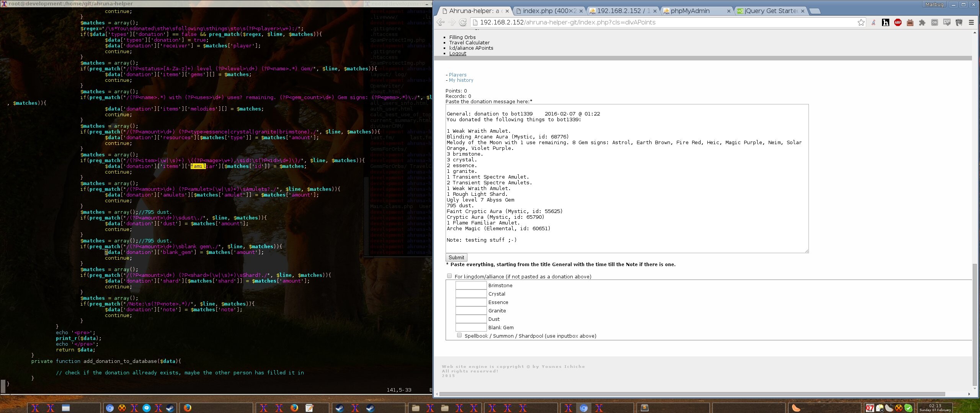Click the Logout link
The height and width of the screenshot is (413, 980).
(457, 54)
